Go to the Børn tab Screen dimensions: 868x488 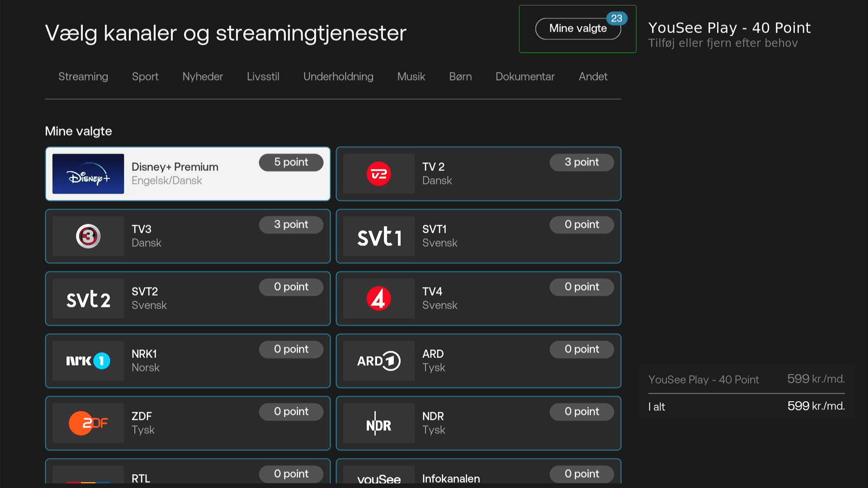(x=460, y=77)
